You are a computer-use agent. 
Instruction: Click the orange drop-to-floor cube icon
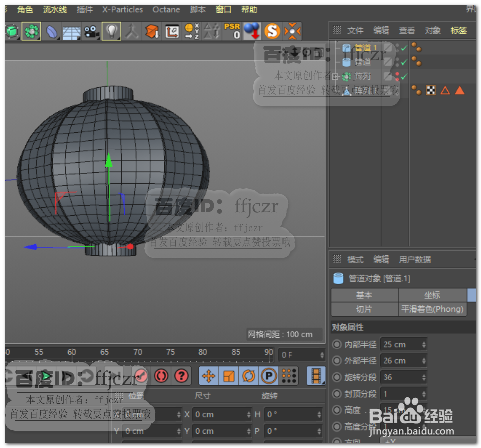[152, 31]
